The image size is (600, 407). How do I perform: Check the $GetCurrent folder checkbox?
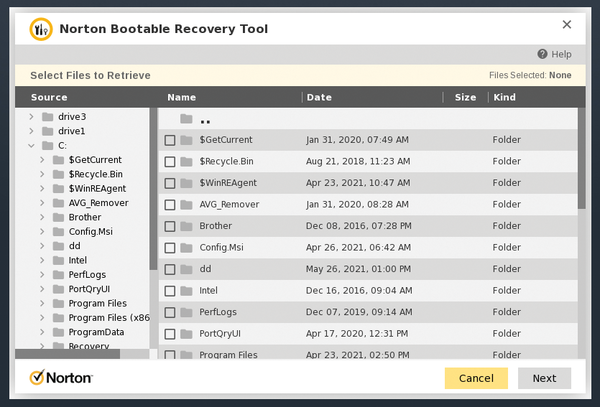170,140
